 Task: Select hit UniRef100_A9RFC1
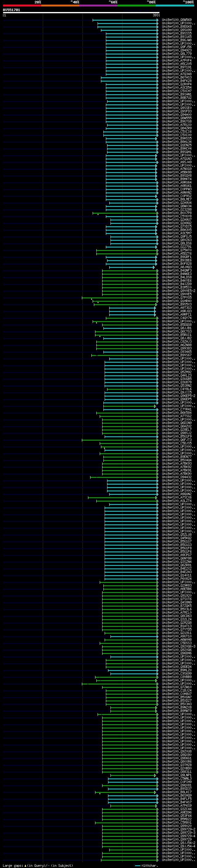[x=177, y=315]
